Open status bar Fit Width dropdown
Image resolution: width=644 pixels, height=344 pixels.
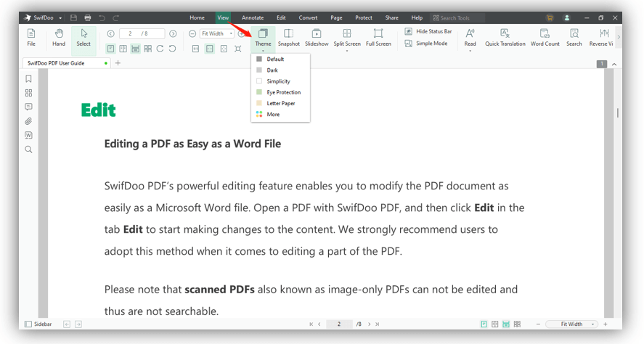pyautogui.click(x=571, y=324)
